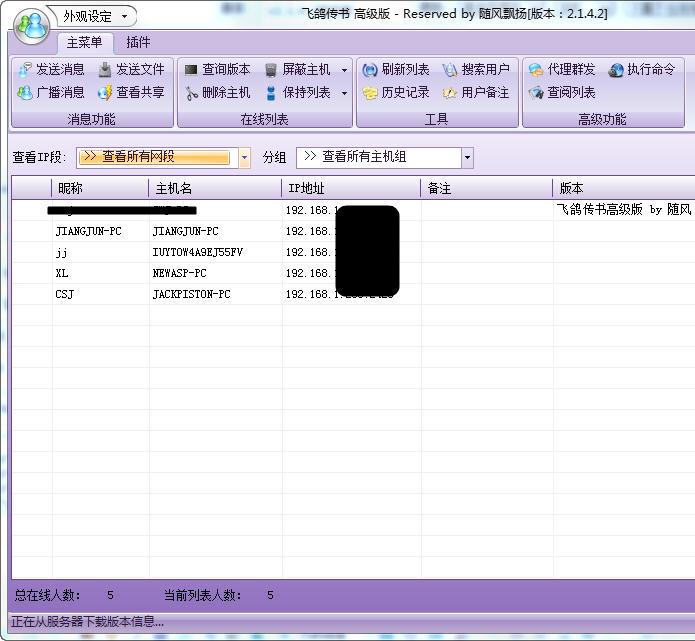Click the 当前列表人数 status label
The height and width of the screenshot is (641, 695).
click(x=203, y=595)
